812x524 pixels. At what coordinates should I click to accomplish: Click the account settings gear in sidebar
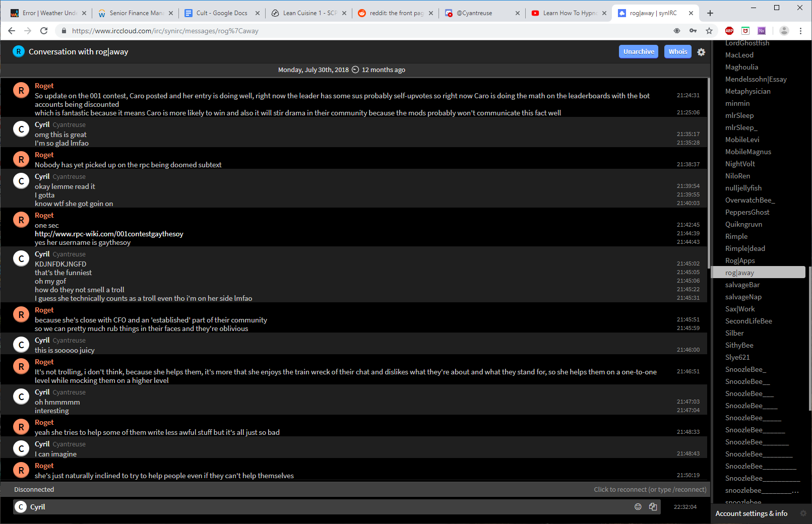(x=803, y=513)
